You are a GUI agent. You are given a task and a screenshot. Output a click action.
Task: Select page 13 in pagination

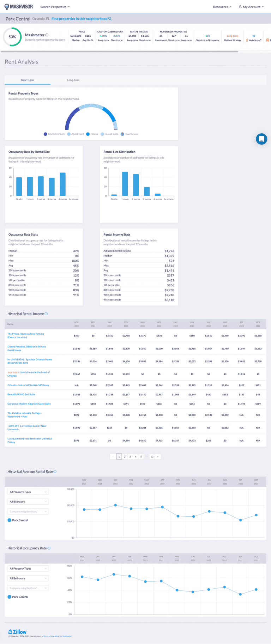(x=152, y=457)
